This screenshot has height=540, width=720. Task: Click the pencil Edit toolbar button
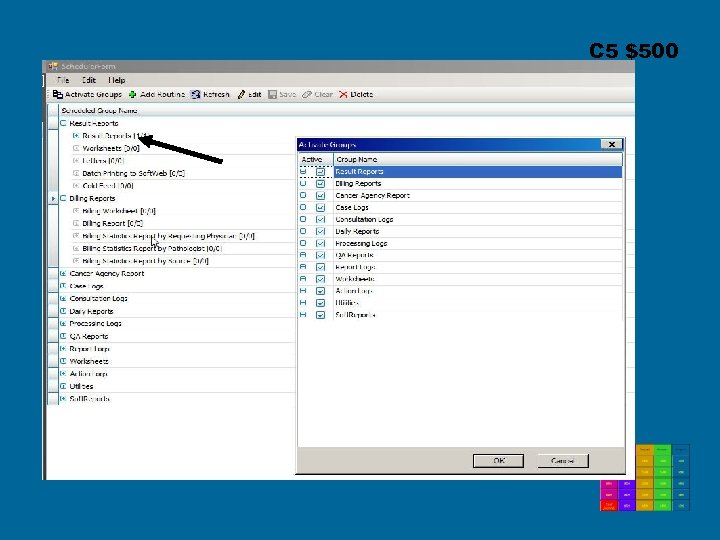point(249,95)
